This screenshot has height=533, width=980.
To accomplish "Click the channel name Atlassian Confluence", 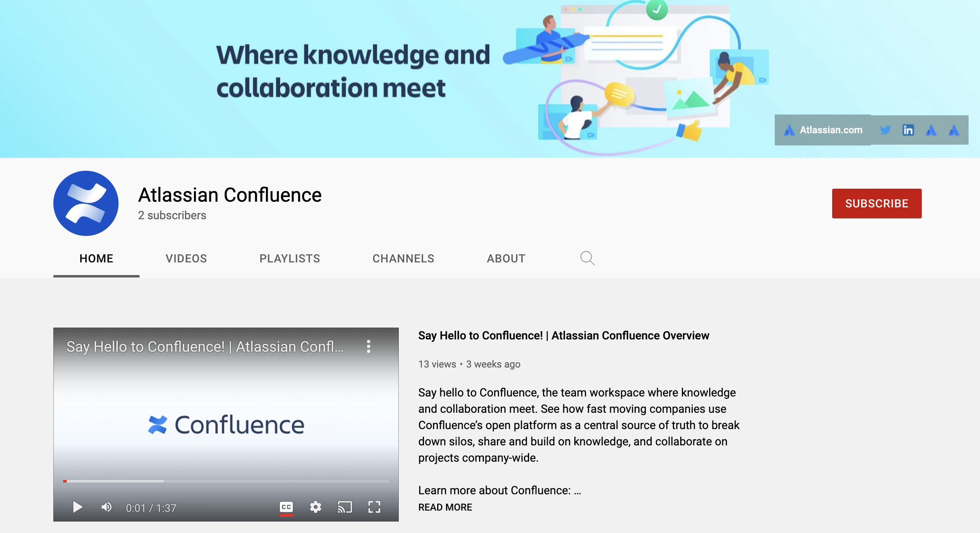I will click(x=230, y=195).
